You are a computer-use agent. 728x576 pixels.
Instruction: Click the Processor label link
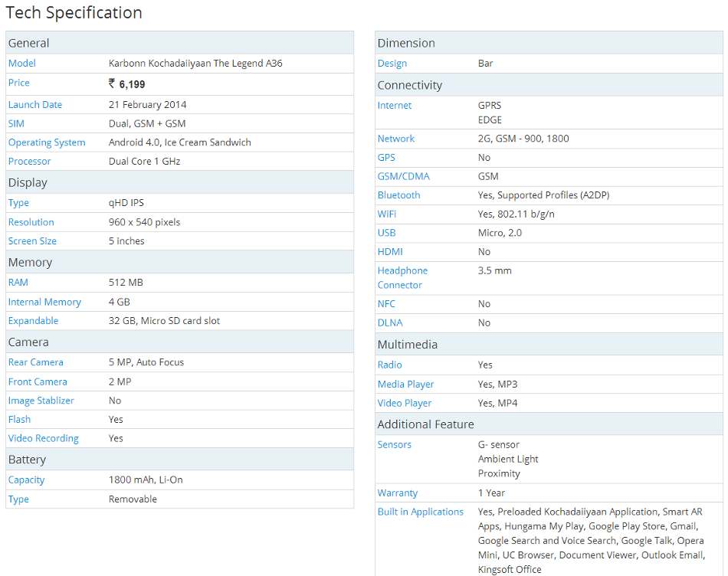30,161
